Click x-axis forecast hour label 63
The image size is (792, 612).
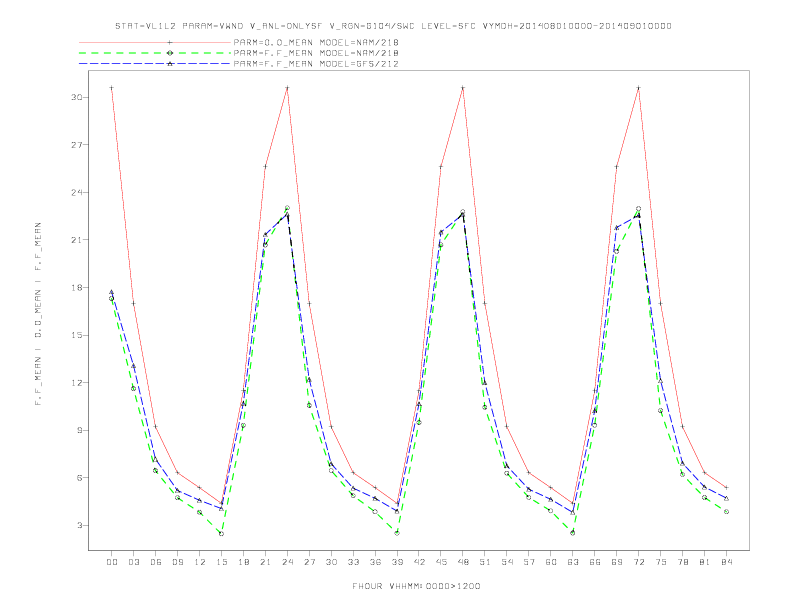[573, 562]
